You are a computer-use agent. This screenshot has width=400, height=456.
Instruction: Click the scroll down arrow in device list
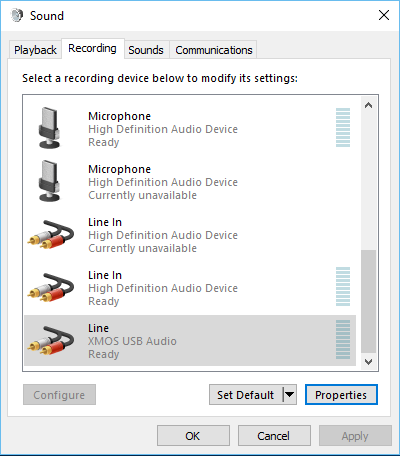point(368,362)
